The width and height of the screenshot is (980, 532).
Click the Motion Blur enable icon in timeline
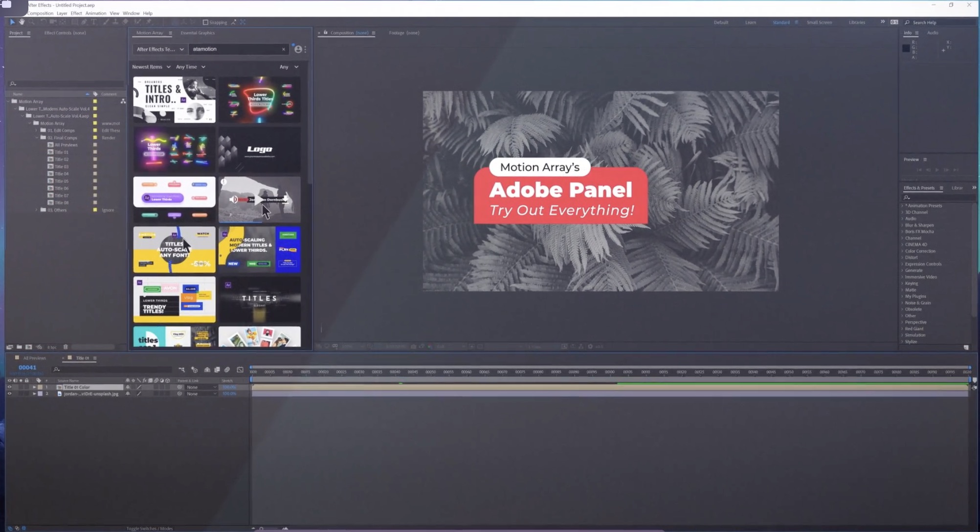pyautogui.click(x=227, y=370)
